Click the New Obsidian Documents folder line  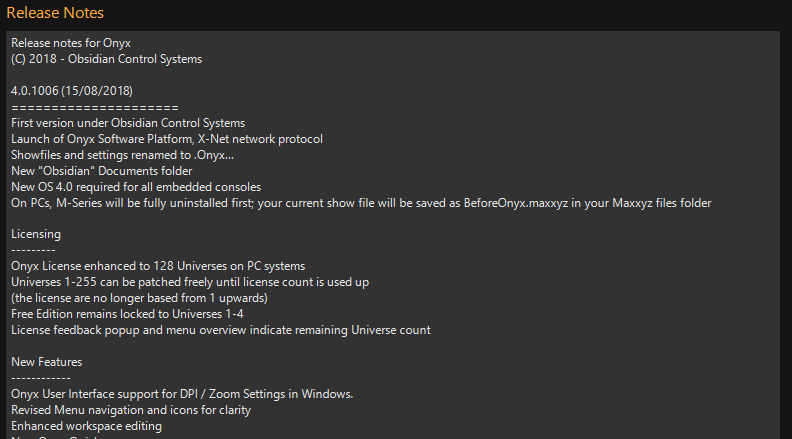(102, 171)
